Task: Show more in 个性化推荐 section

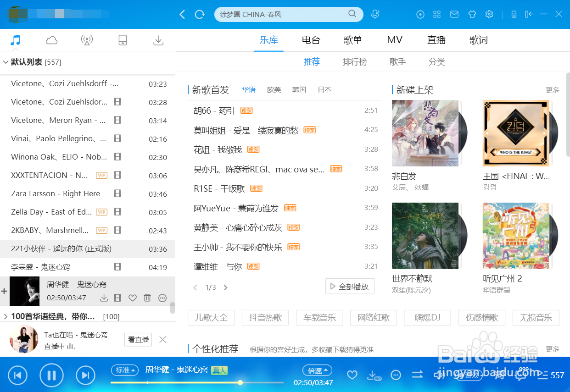Action: [553, 349]
